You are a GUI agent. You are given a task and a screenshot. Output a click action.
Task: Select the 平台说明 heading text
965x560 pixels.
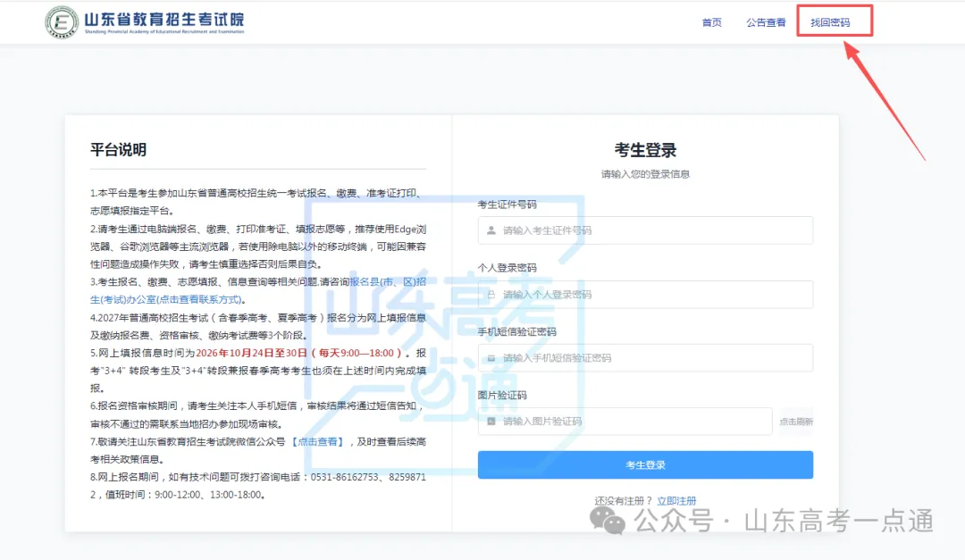[118, 149]
